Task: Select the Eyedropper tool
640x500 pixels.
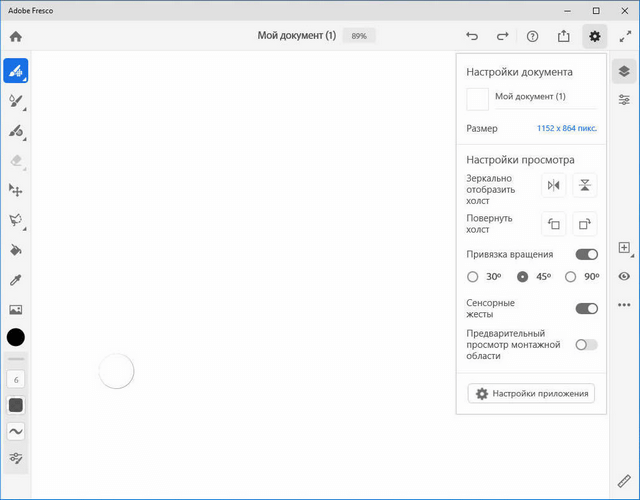Action: point(16,280)
